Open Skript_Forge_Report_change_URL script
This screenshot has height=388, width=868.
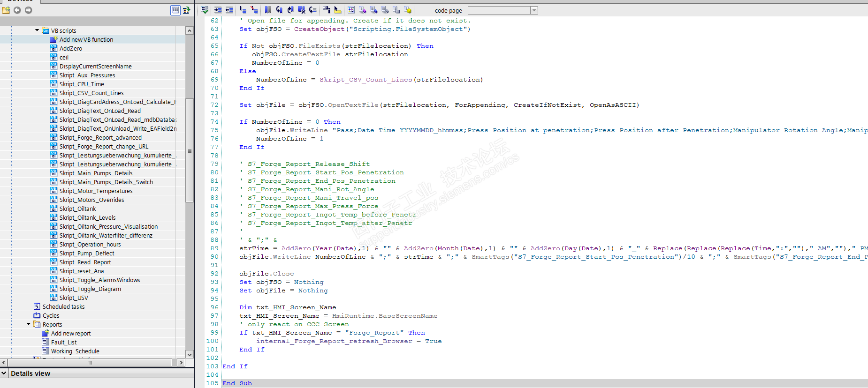click(104, 147)
